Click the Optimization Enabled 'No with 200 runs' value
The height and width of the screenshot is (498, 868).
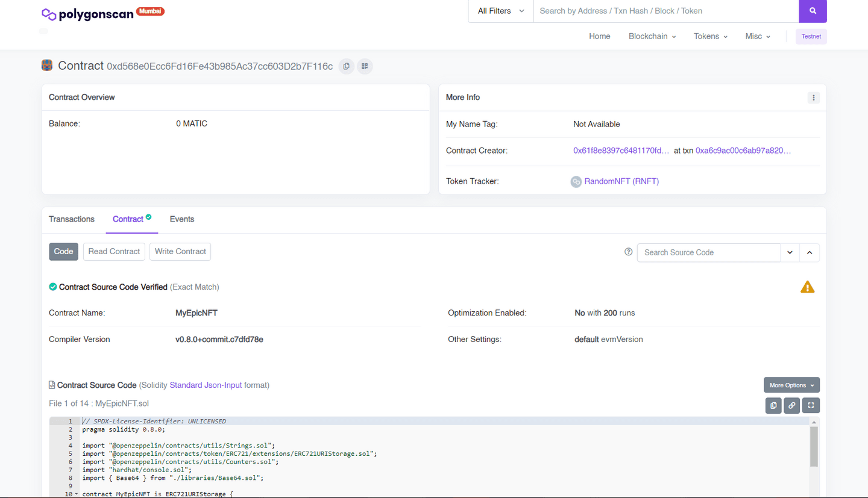click(605, 313)
